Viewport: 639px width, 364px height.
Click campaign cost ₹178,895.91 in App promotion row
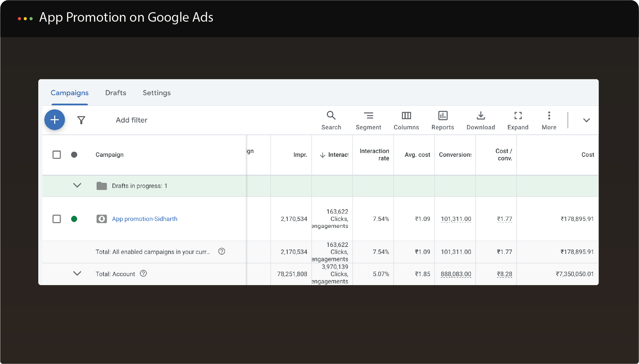577,219
